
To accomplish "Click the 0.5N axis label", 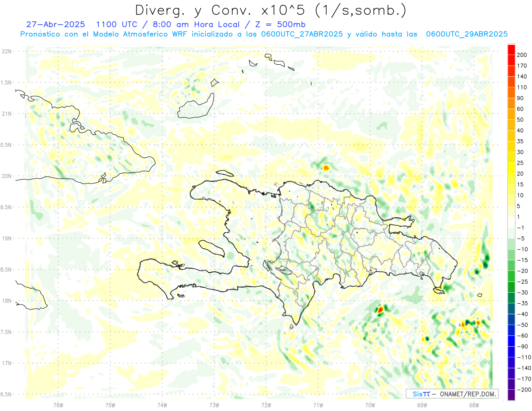I will pyautogui.click(x=6, y=145).
